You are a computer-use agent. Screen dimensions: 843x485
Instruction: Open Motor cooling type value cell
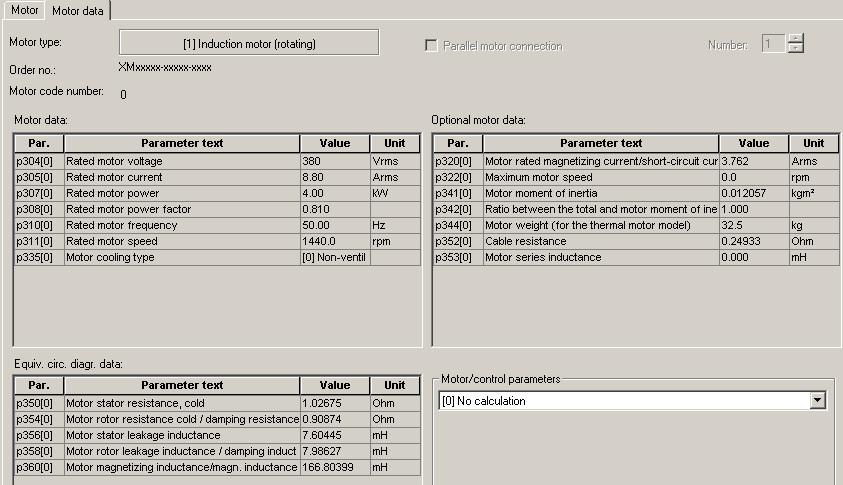coord(334,258)
